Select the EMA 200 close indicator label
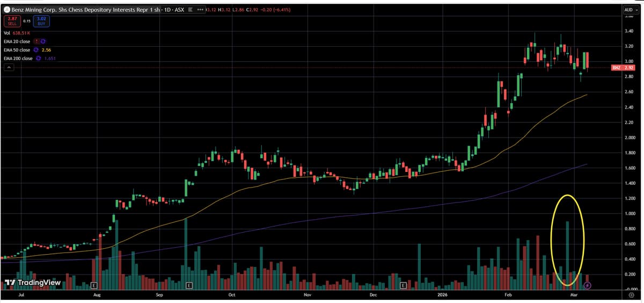This screenshot has width=644, height=303. tap(19, 59)
